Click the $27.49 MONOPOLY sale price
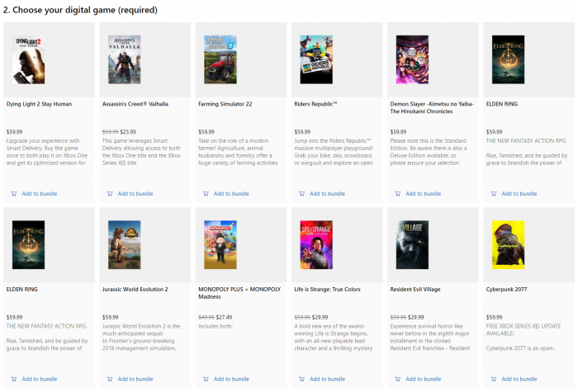 coord(224,317)
